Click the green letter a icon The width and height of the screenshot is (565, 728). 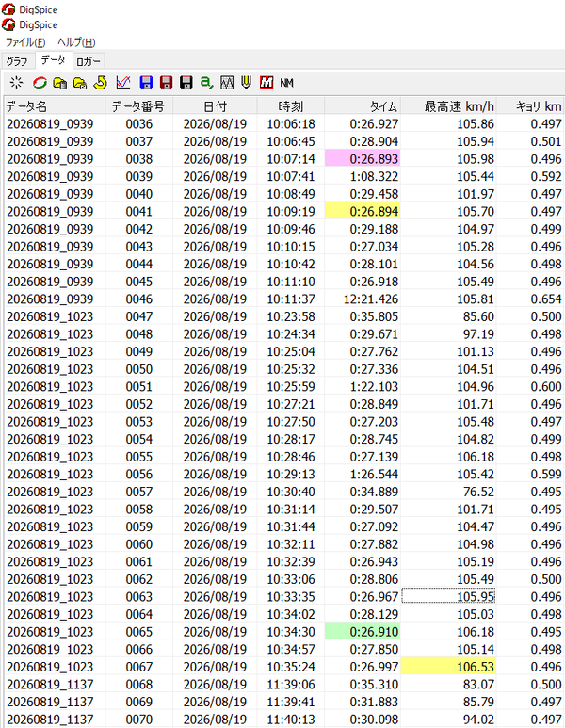point(206,83)
